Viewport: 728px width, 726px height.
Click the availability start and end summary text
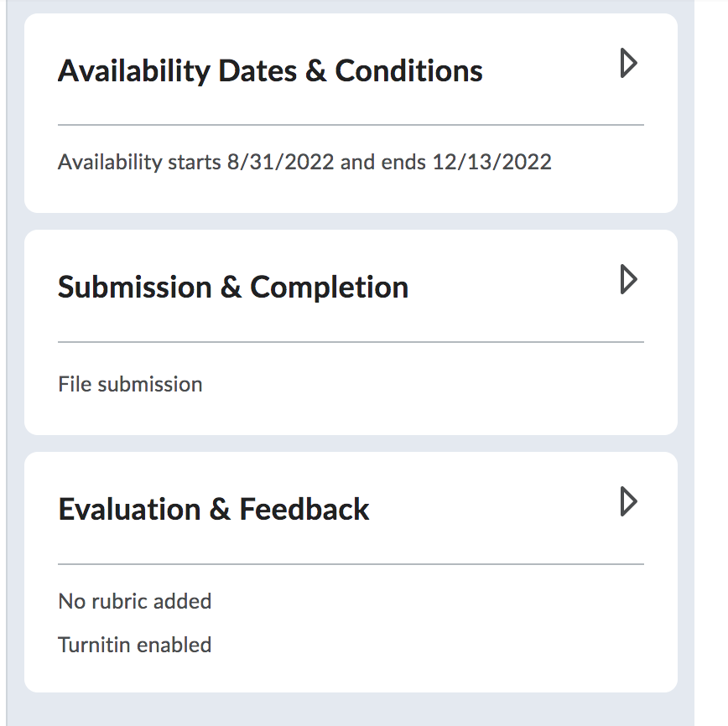(x=304, y=162)
